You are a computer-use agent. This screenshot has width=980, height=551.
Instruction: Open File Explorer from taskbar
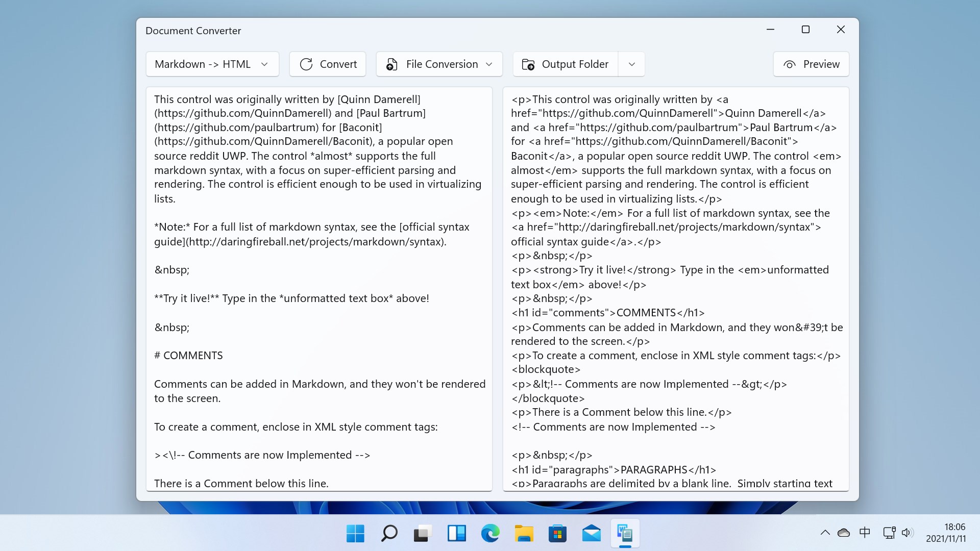tap(524, 534)
